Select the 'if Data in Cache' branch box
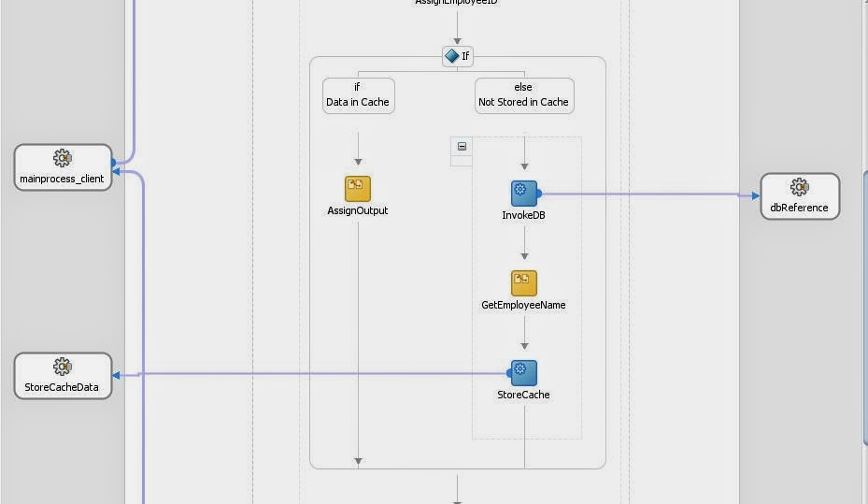The image size is (868, 504). (358, 95)
